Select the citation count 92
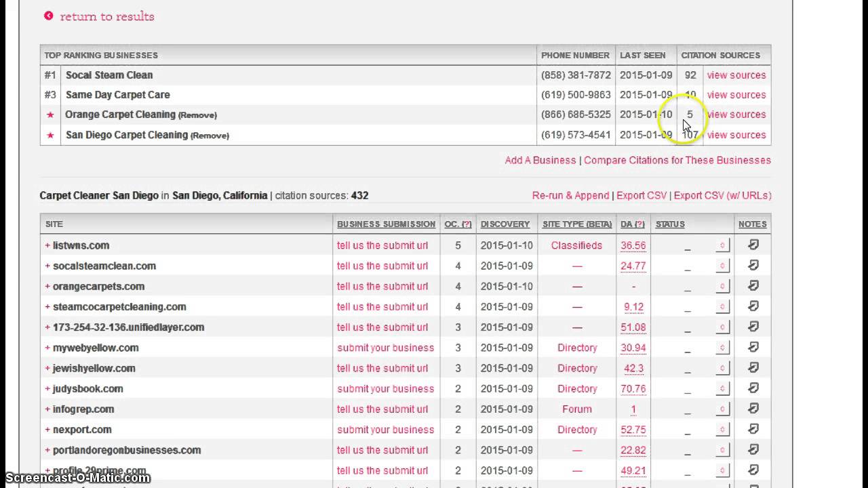868x488 pixels. (690, 75)
